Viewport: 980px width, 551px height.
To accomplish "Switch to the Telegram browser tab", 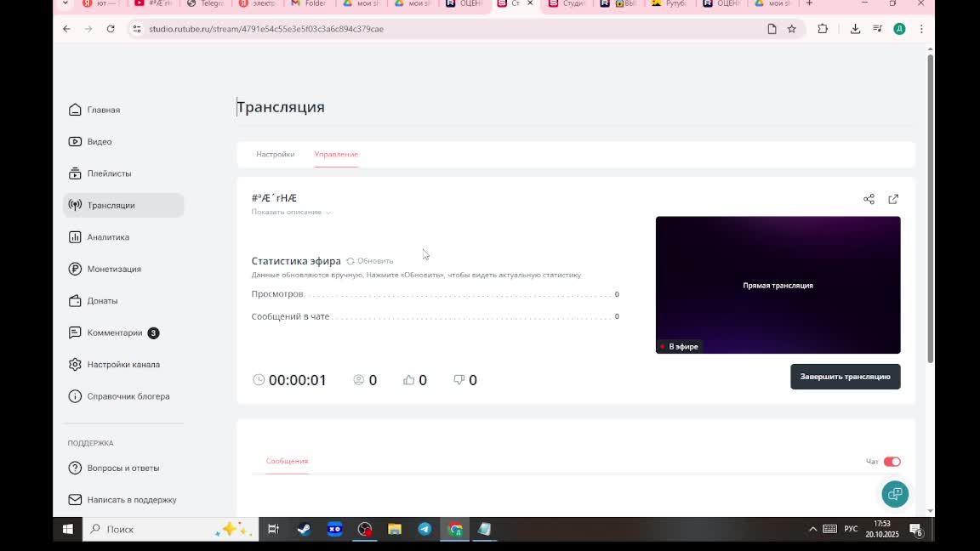I will click(x=206, y=3).
